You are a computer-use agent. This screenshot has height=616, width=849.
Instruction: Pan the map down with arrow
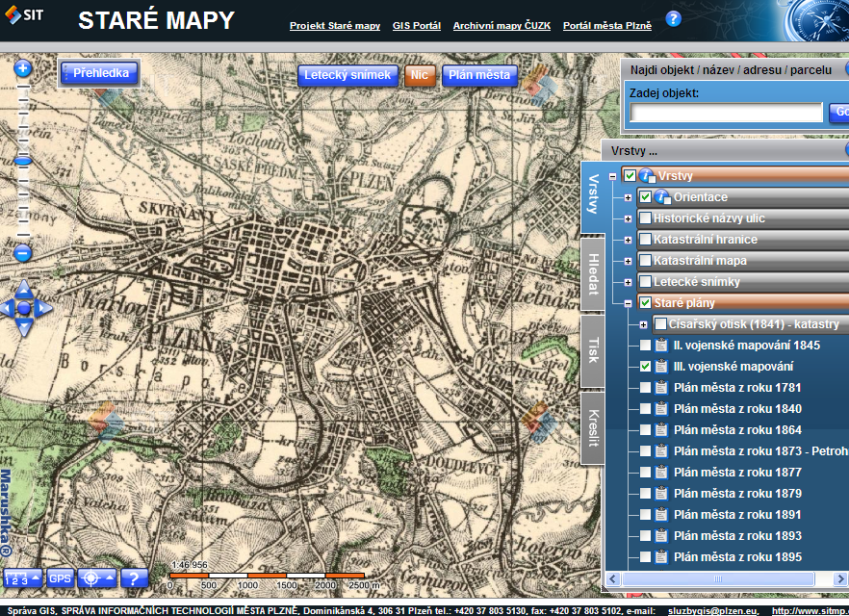[24, 327]
